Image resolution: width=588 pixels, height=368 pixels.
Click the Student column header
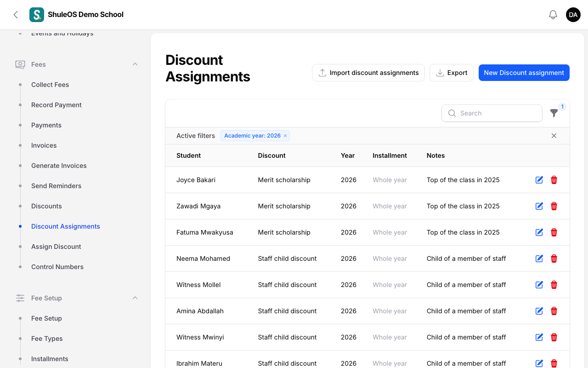[x=189, y=155]
